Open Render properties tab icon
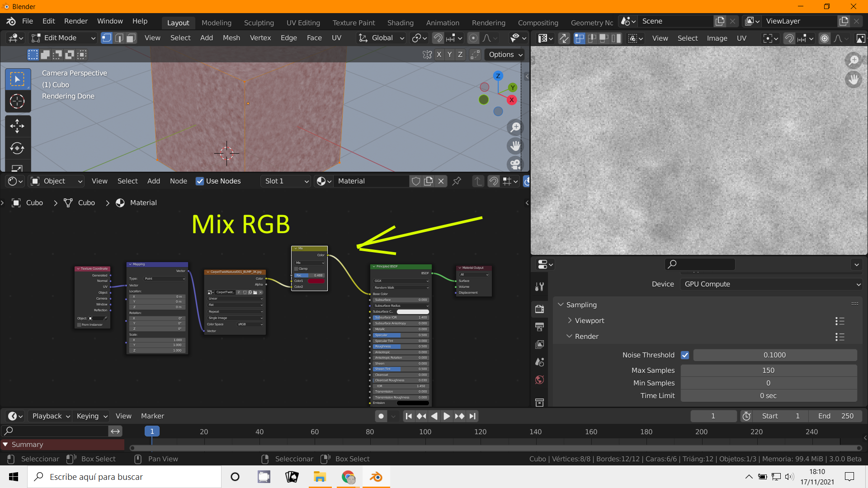The image size is (868, 488). [x=539, y=309]
